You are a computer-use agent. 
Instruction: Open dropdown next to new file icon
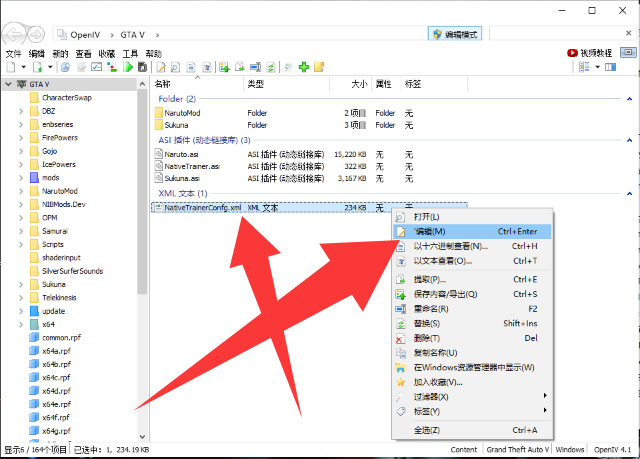coord(24,67)
